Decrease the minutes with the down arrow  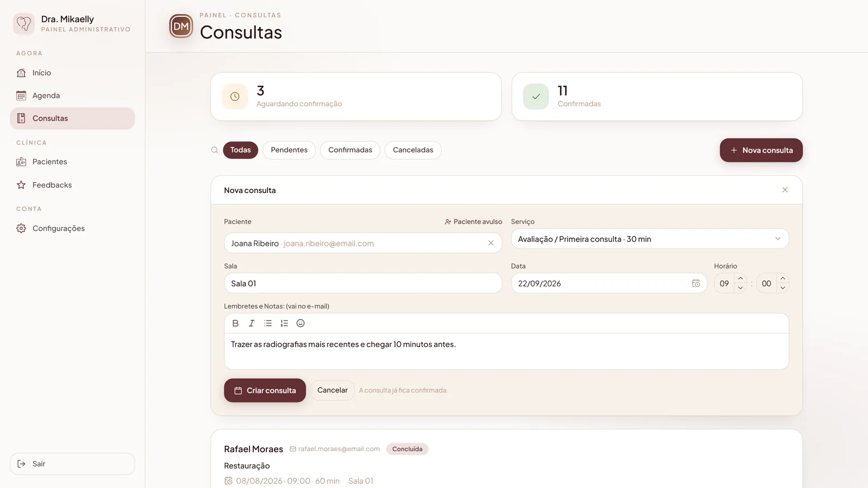pyautogui.click(x=783, y=288)
